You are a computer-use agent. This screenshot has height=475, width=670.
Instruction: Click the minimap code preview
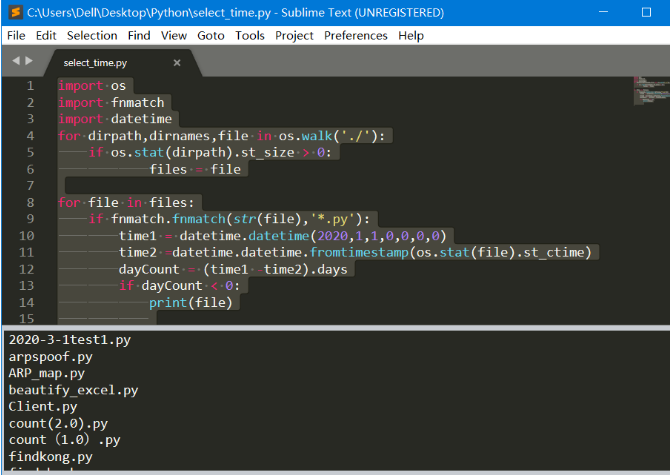pyautogui.click(x=651, y=91)
